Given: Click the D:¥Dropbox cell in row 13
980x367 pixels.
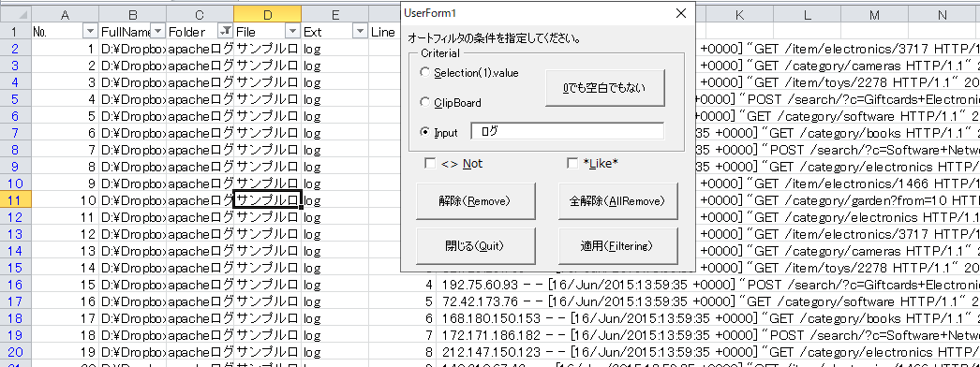Looking at the screenshot, I should pyautogui.click(x=132, y=234).
